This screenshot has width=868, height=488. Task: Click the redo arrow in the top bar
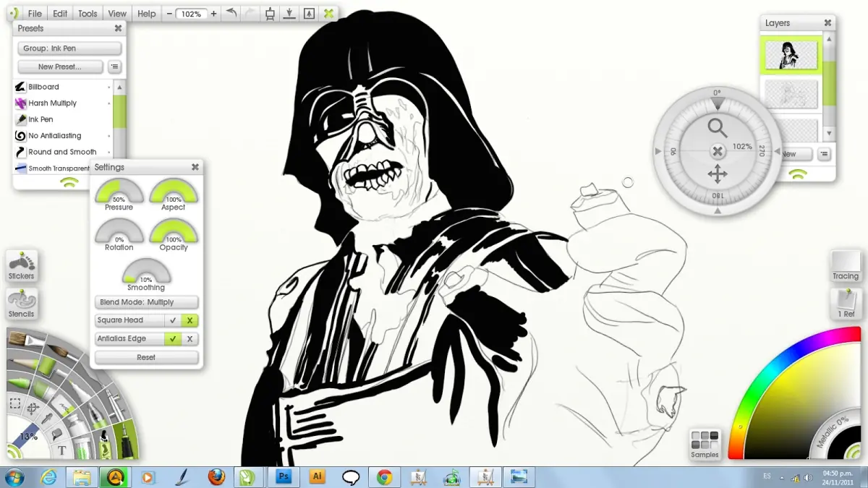(250, 13)
